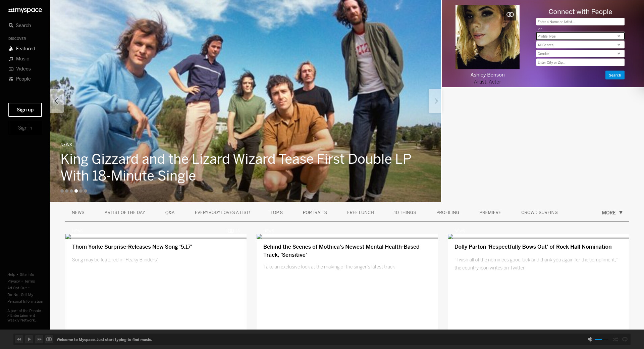Open the All Genres dropdown
Screen dimensions: 644x349
tap(580, 45)
